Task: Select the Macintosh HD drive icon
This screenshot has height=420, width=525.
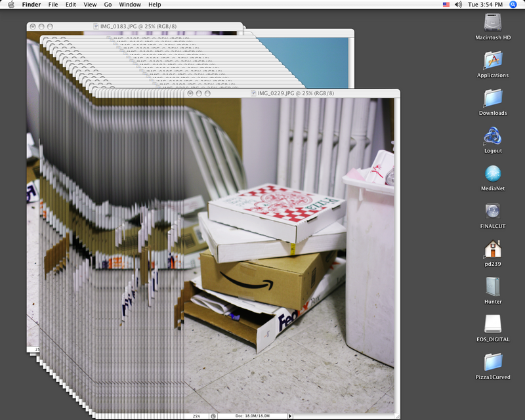Action: pyautogui.click(x=493, y=22)
